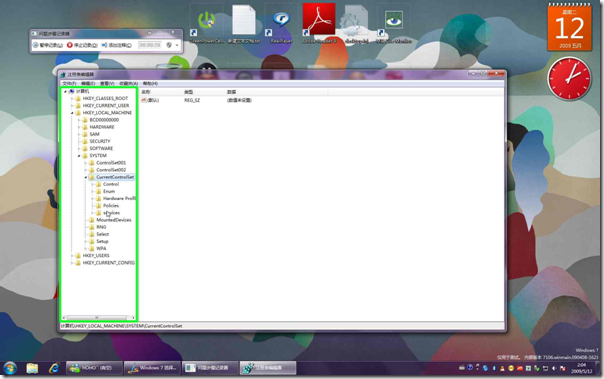Click the tree pane horizontal scrollbar thumb

[x=97, y=318]
